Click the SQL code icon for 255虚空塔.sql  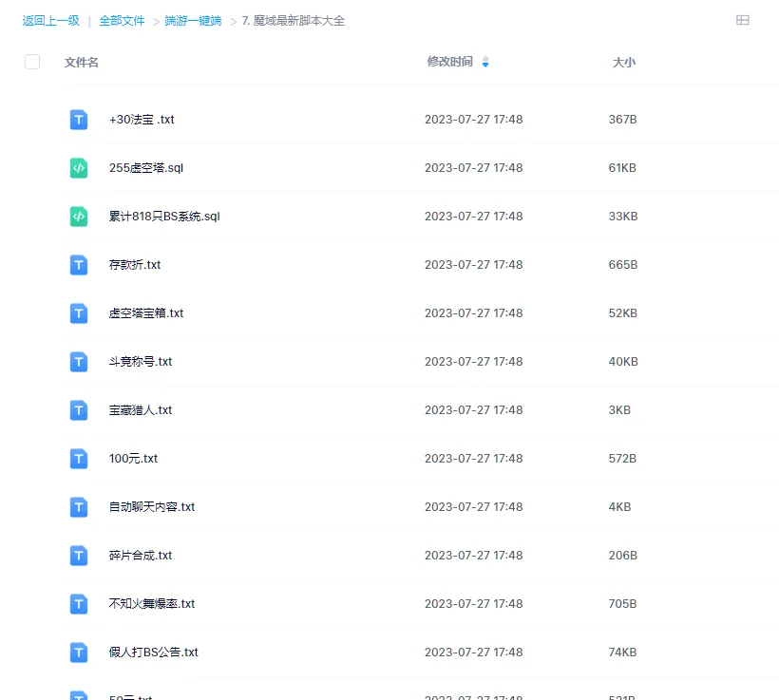(x=79, y=168)
